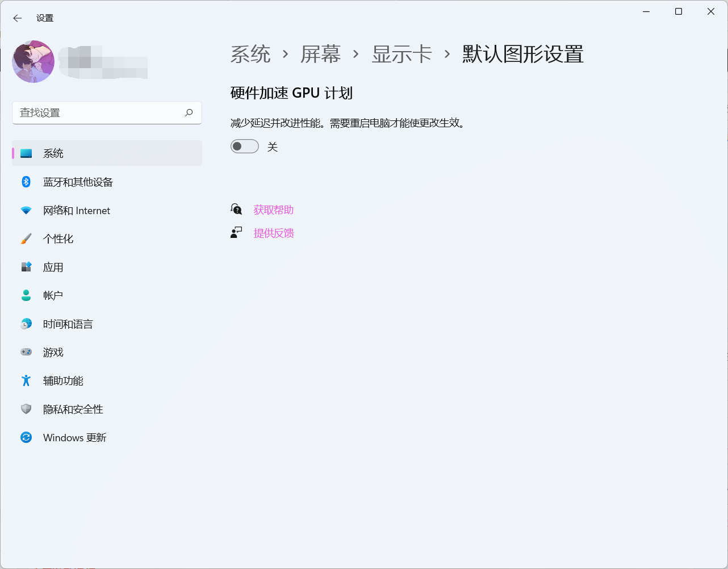Enable hardware-accelerated GPU scheduling toggle
Screen dimensions: 728x569
[x=245, y=147]
